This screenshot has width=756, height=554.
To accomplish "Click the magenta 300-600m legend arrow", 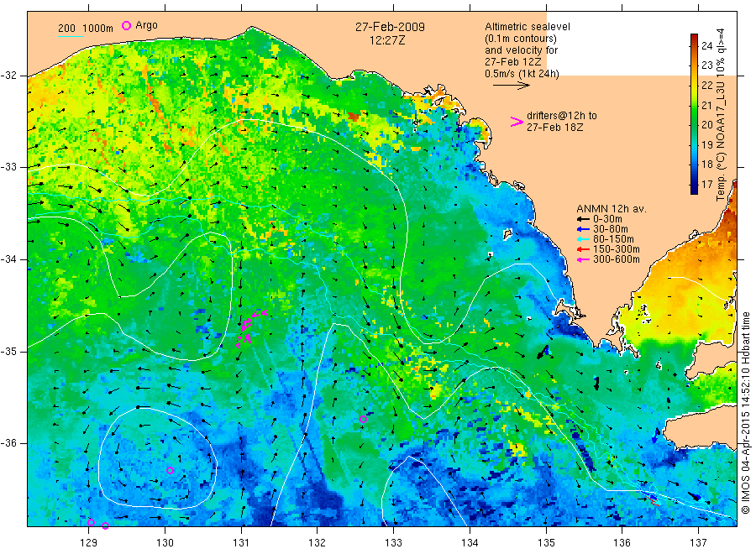I will click(584, 259).
